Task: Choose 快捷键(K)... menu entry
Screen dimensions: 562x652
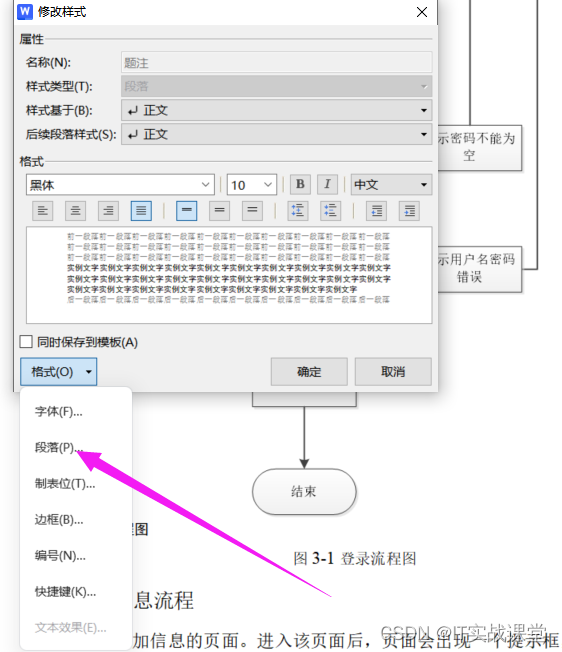Action: click(x=65, y=591)
